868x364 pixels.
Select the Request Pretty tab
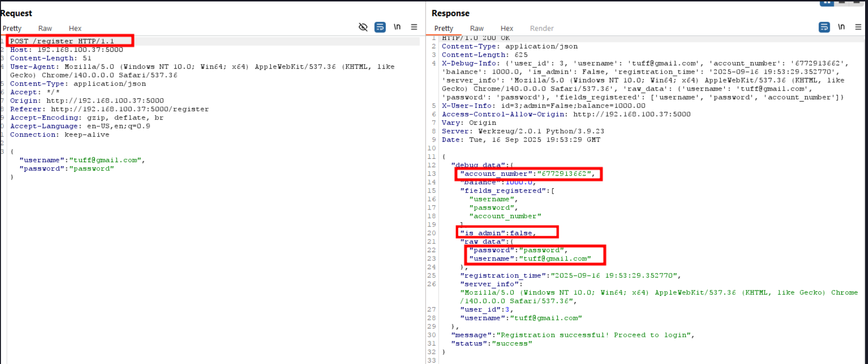[12, 29]
